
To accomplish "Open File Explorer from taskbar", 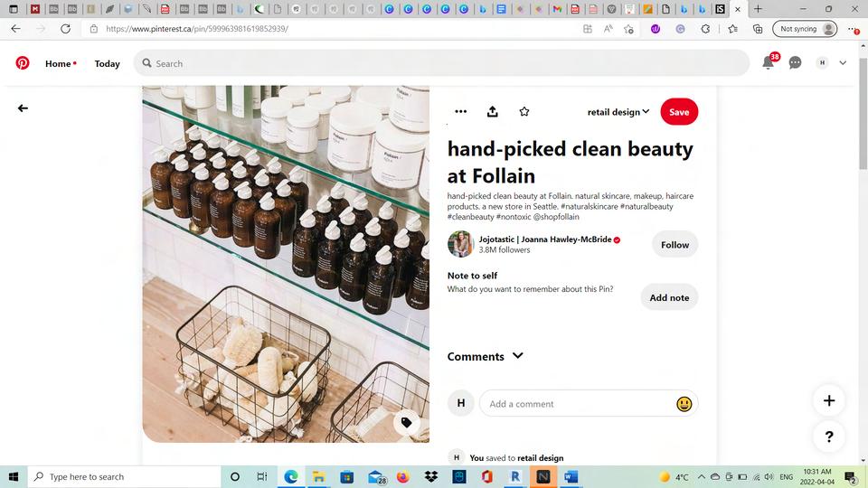I will coord(319,476).
